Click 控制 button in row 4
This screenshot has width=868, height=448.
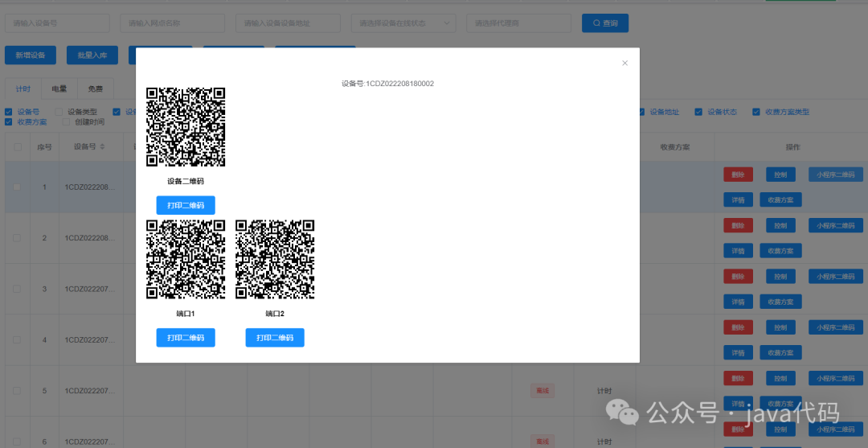(x=780, y=327)
